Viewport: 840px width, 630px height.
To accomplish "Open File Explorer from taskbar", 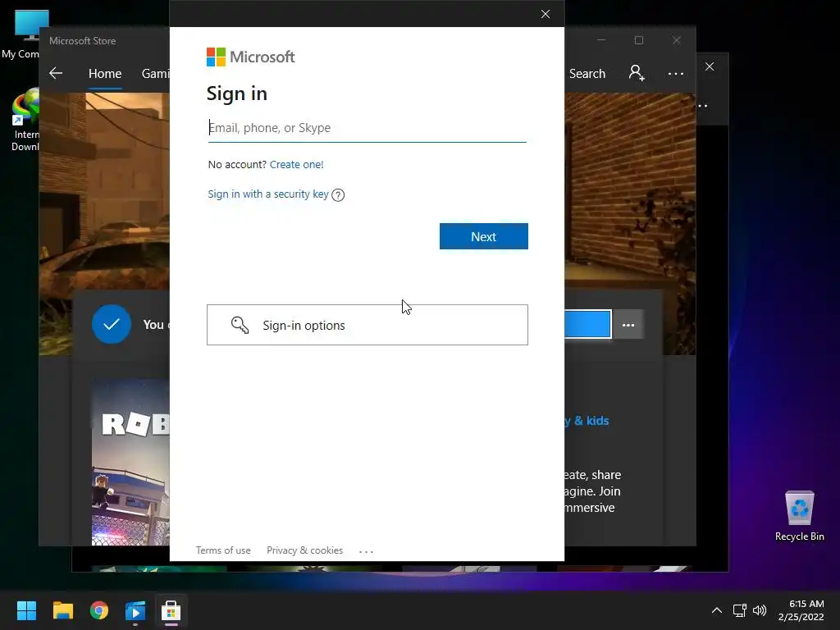I will pyautogui.click(x=62, y=610).
